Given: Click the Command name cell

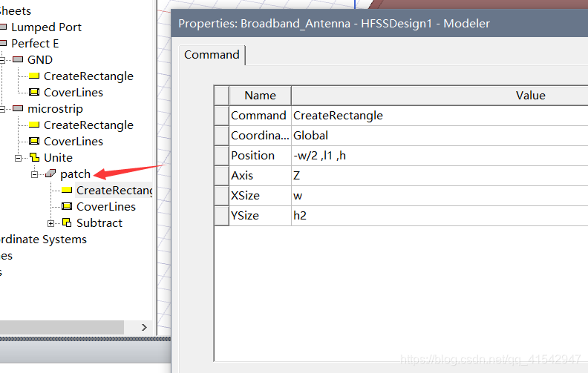Looking at the screenshot, I should pyautogui.click(x=261, y=116).
